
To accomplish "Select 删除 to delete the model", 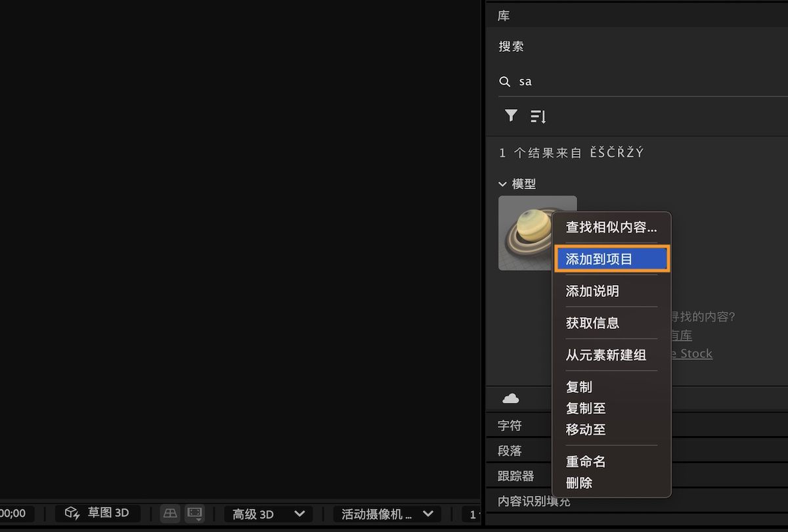I will coord(578,483).
